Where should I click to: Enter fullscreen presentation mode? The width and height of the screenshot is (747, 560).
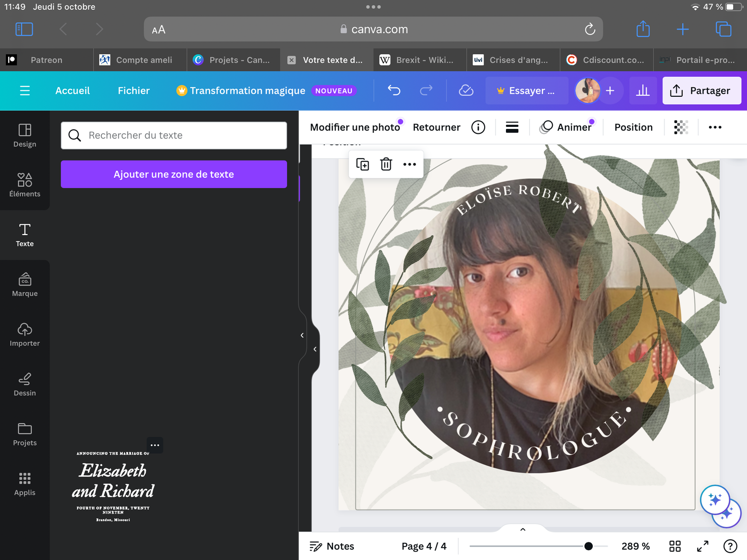pos(703,546)
